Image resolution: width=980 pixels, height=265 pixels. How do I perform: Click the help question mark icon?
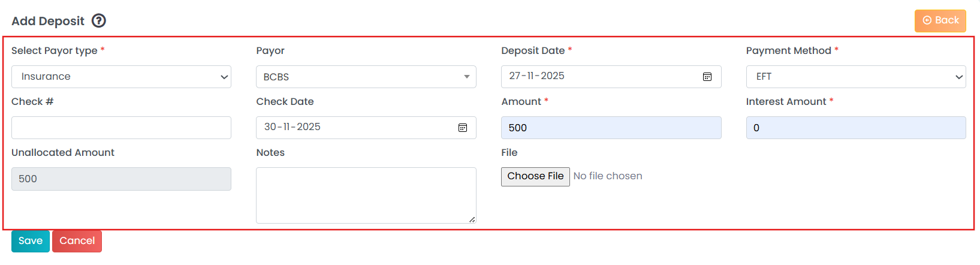click(99, 21)
